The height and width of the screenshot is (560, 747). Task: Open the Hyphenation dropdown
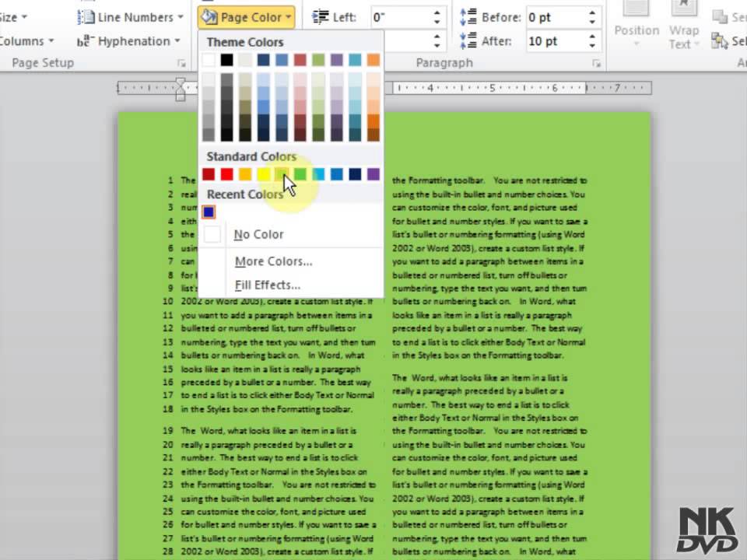pyautogui.click(x=128, y=41)
